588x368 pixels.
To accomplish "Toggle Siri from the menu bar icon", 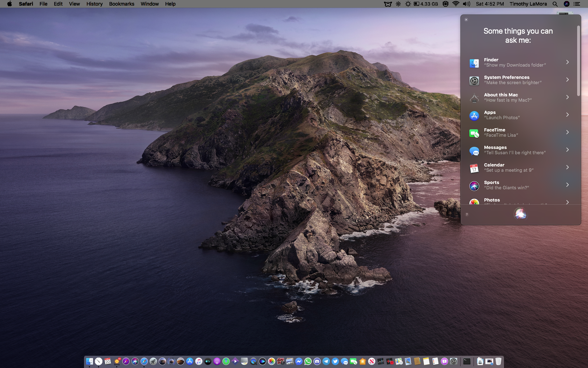I will point(567,4).
